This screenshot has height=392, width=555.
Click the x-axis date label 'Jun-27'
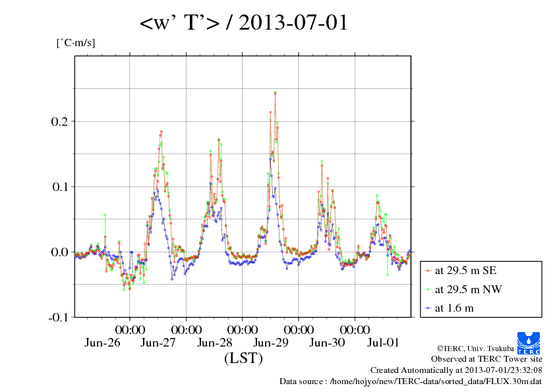point(158,343)
